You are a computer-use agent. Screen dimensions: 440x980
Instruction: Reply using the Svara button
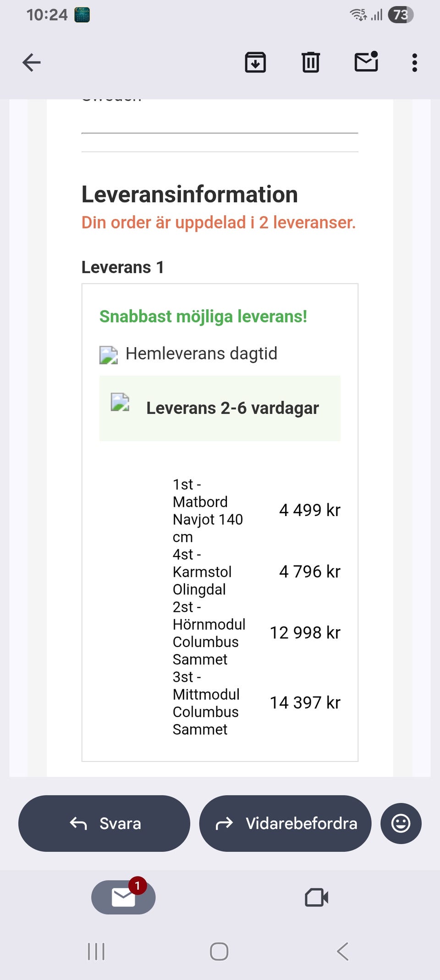tap(104, 823)
